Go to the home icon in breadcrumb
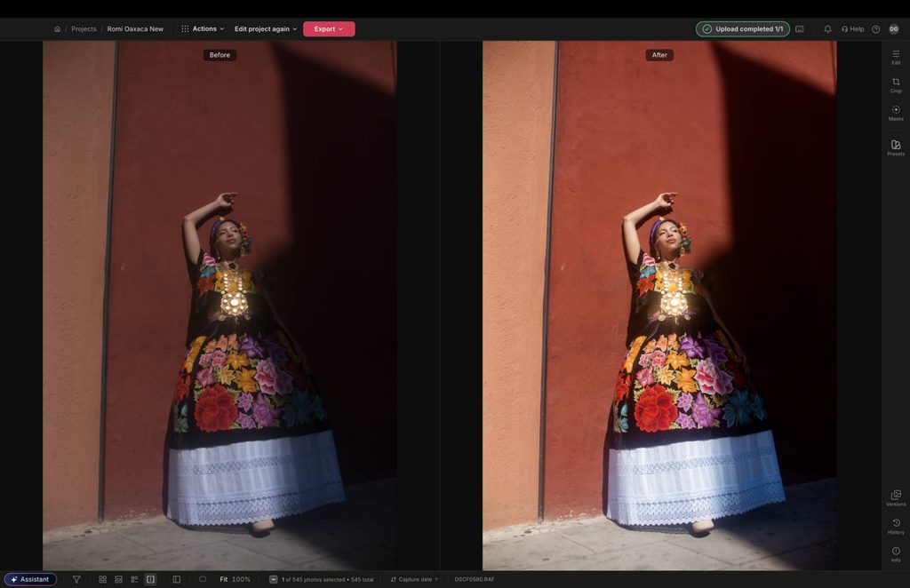The width and height of the screenshot is (910, 588). 57,29
